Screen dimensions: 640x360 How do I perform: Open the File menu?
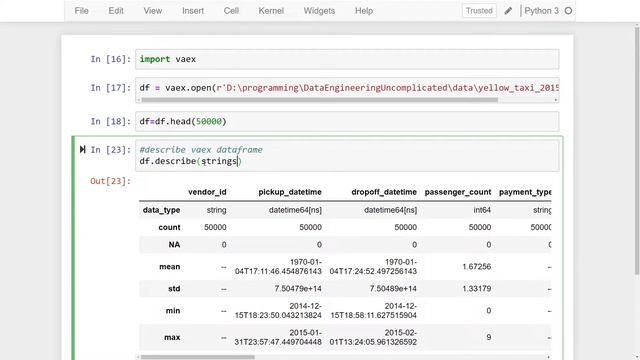click(x=81, y=11)
